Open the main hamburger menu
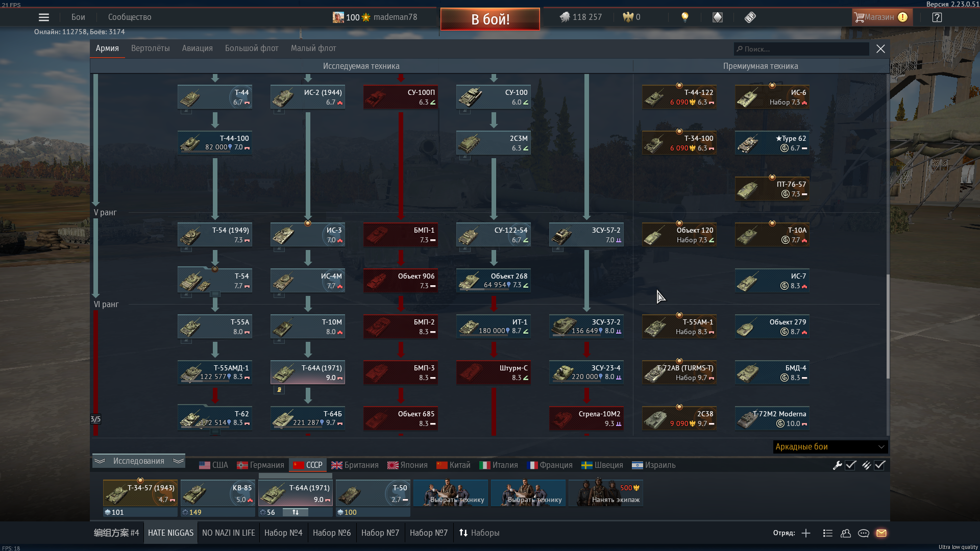980x551 pixels. 44,17
